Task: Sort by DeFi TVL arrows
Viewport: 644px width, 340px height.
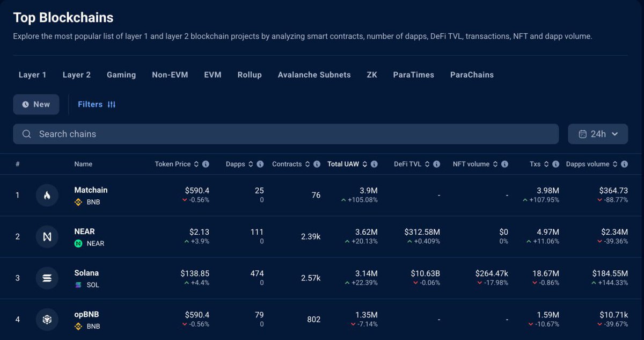Action: click(427, 164)
